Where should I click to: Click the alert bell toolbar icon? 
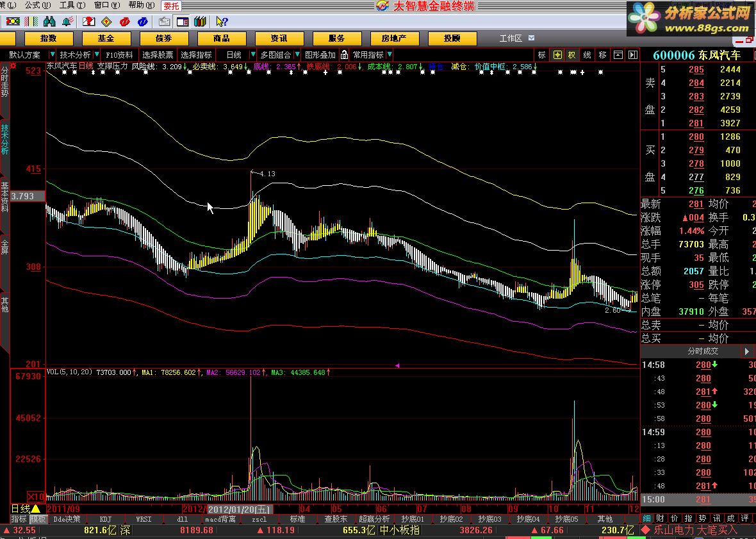click(x=68, y=22)
